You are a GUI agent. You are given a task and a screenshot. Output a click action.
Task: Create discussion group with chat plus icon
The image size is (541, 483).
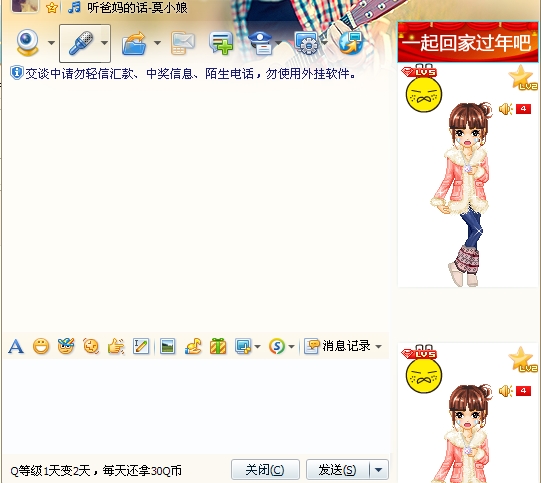[x=221, y=43]
